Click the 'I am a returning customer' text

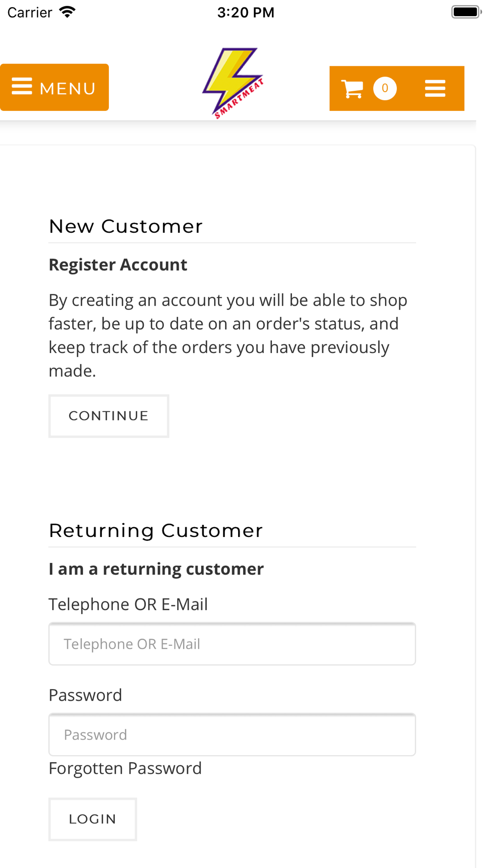point(156,569)
